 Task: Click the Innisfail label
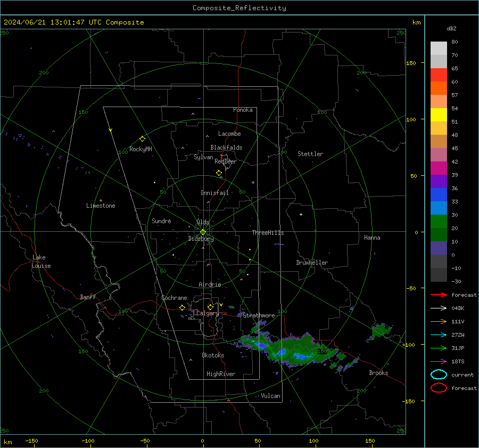pyautogui.click(x=214, y=193)
